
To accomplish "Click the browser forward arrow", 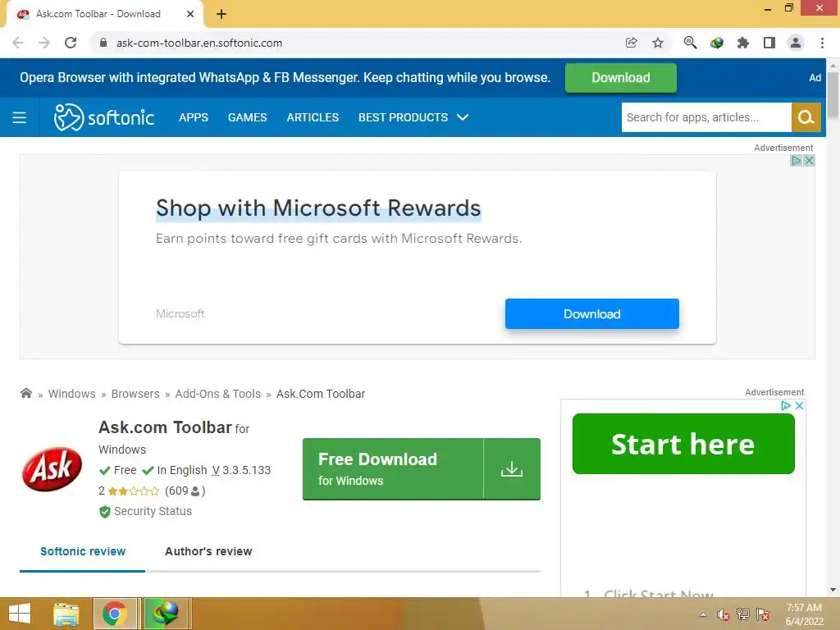I will click(x=44, y=43).
